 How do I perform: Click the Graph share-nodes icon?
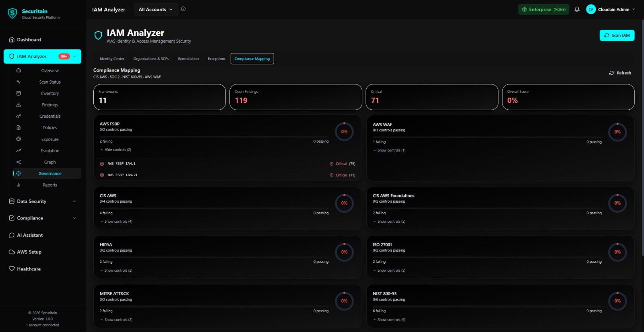(19, 162)
